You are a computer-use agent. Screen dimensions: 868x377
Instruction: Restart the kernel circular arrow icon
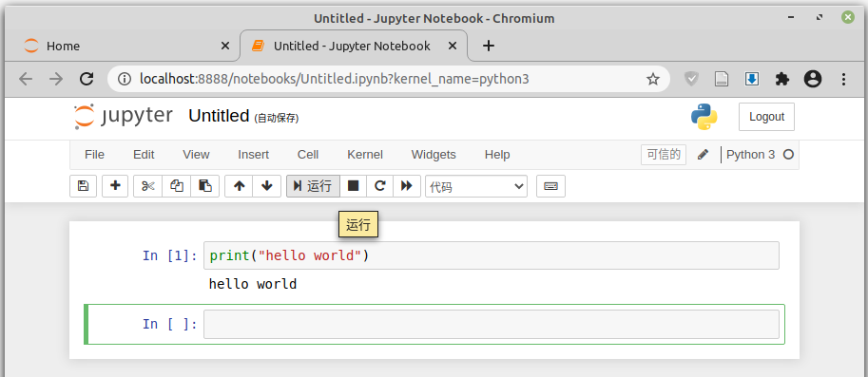[x=379, y=186]
